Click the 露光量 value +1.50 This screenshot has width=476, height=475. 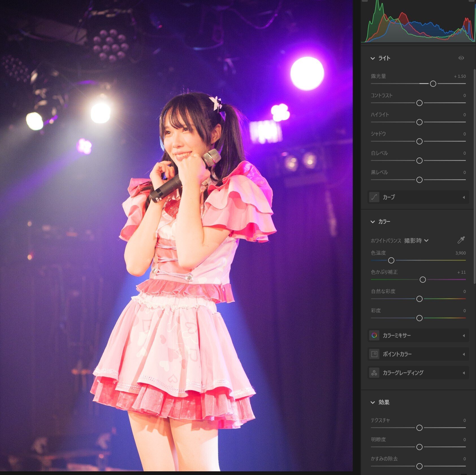460,76
